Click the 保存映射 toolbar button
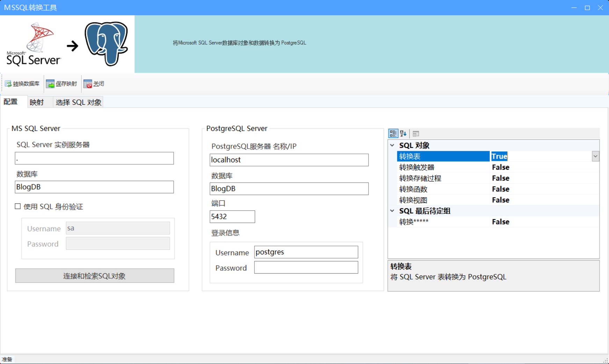The width and height of the screenshot is (609, 364). (61, 84)
